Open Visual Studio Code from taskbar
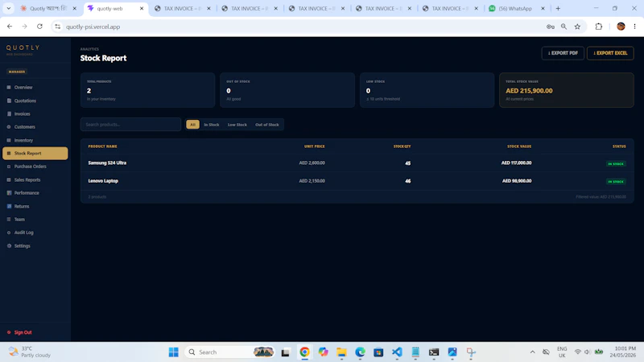The height and width of the screenshot is (362, 644). (397, 352)
